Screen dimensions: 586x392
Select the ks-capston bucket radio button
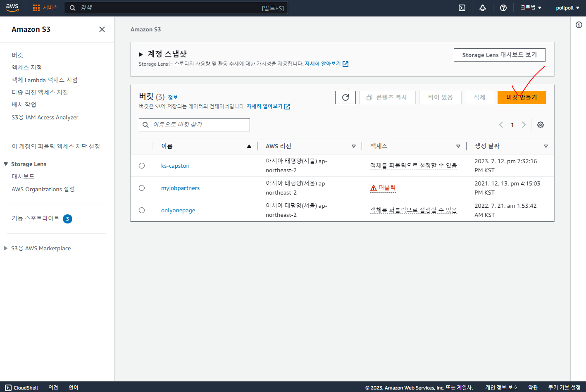coord(142,166)
